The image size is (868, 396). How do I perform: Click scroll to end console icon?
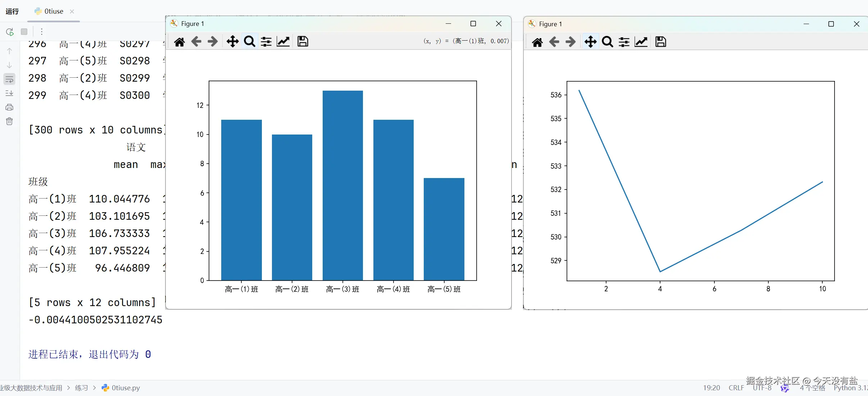pyautogui.click(x=9, y=93)
